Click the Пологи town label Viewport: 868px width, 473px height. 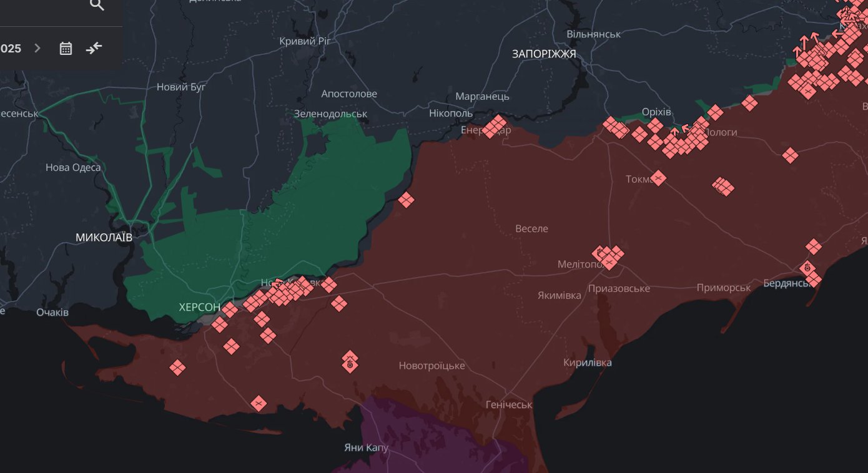720,132
